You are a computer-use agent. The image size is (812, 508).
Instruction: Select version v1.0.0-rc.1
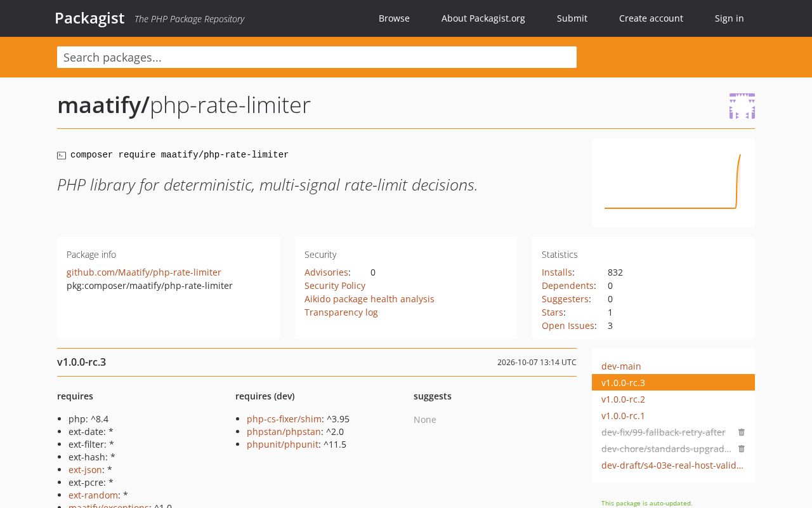[623, 416]
